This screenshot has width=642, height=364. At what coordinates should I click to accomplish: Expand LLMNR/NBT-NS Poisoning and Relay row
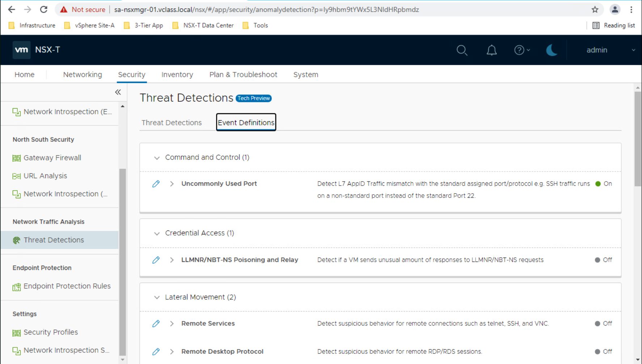tap(172, 260)
